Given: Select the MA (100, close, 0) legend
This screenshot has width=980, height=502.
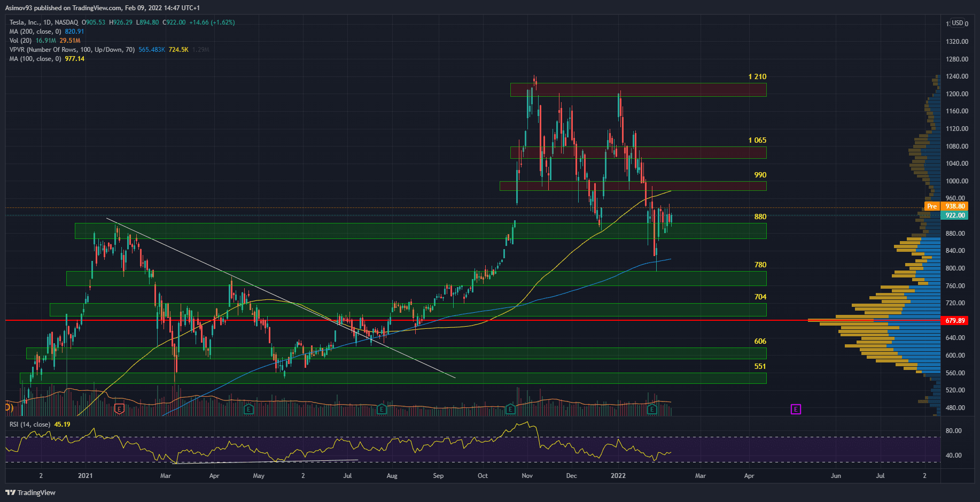Looking at the screenshot, I should click(35, 59).
